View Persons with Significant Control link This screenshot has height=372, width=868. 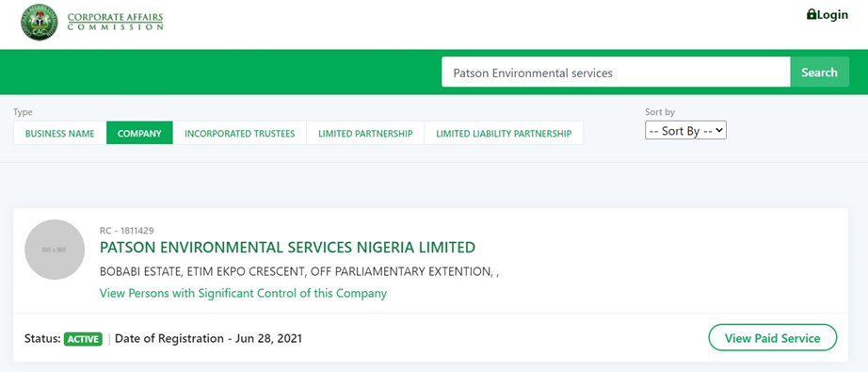(243, 293)
